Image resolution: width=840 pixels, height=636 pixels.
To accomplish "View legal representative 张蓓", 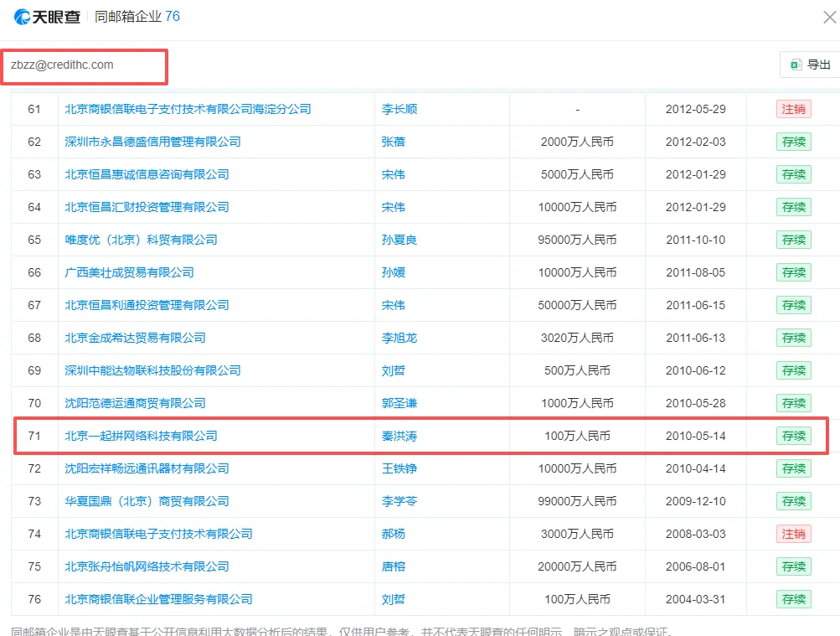I will tap(394, 142).
